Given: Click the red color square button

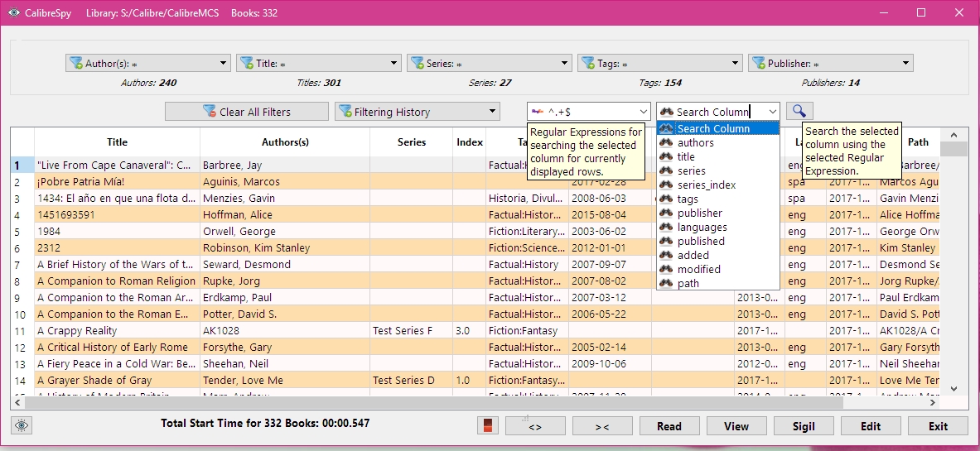Looking at the screenshot, I should pyautogui.click(x=488, y=425).
